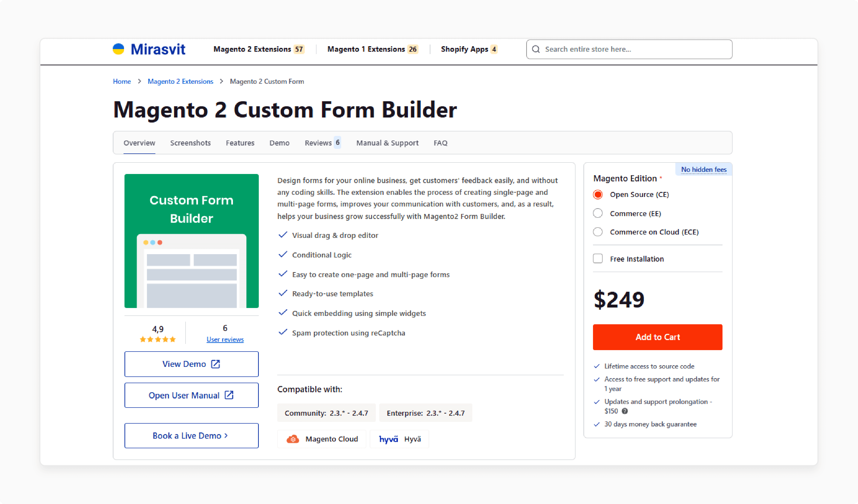The width and height of the screenshot is (858, 504).
Task: Click the Open User Manual button
Action: (x=191, y=395)
